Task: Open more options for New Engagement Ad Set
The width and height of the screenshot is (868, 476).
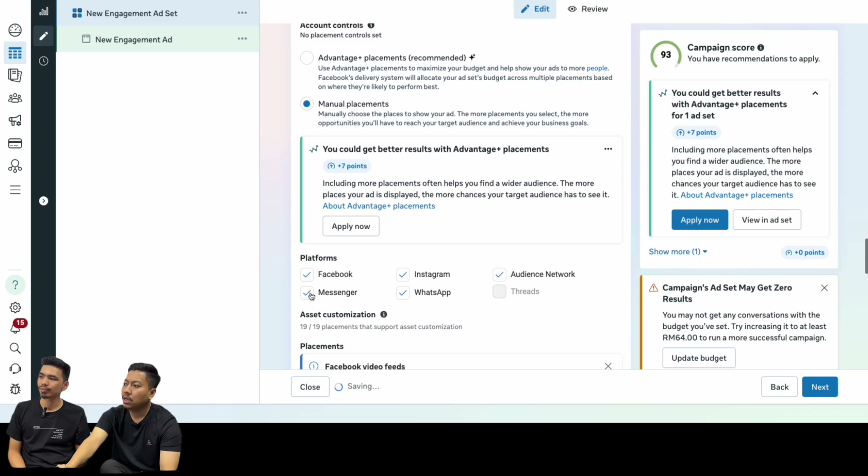Action: pyautogui.click(x=242, y=13)
